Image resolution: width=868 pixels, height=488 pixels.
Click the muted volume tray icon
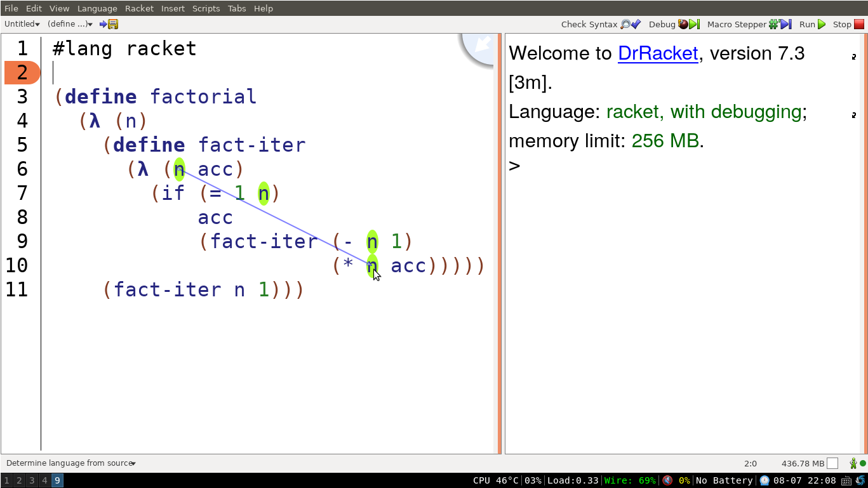click(667, 480)
